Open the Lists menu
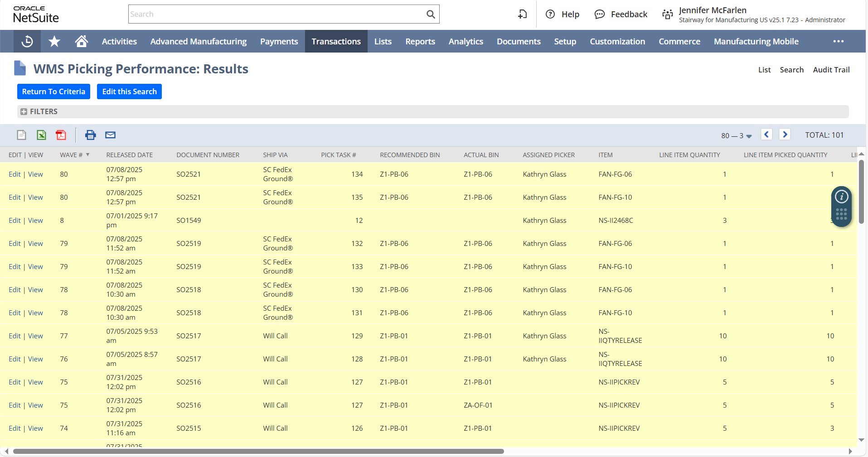The image size is (868, 457). pos(383,42)
